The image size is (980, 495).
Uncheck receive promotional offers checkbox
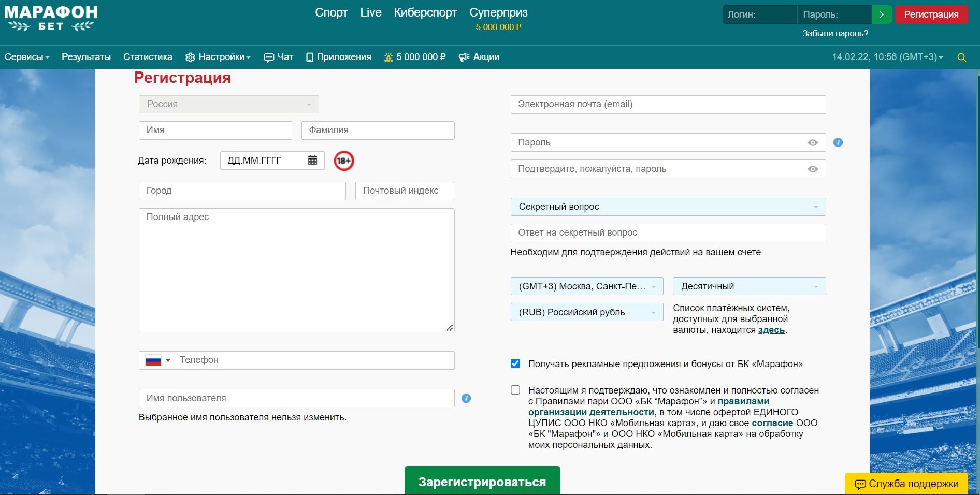click(515, 363)
